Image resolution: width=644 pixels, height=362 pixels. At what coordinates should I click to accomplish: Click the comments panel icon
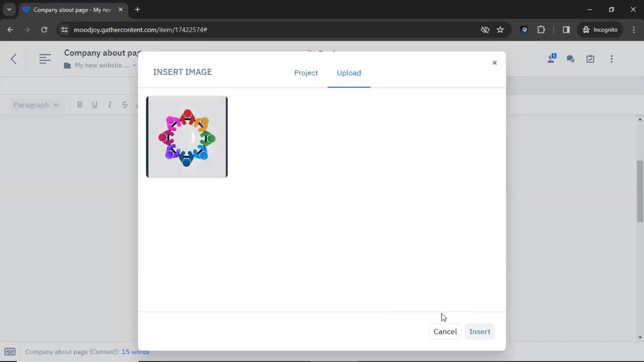tap(571, 59)
